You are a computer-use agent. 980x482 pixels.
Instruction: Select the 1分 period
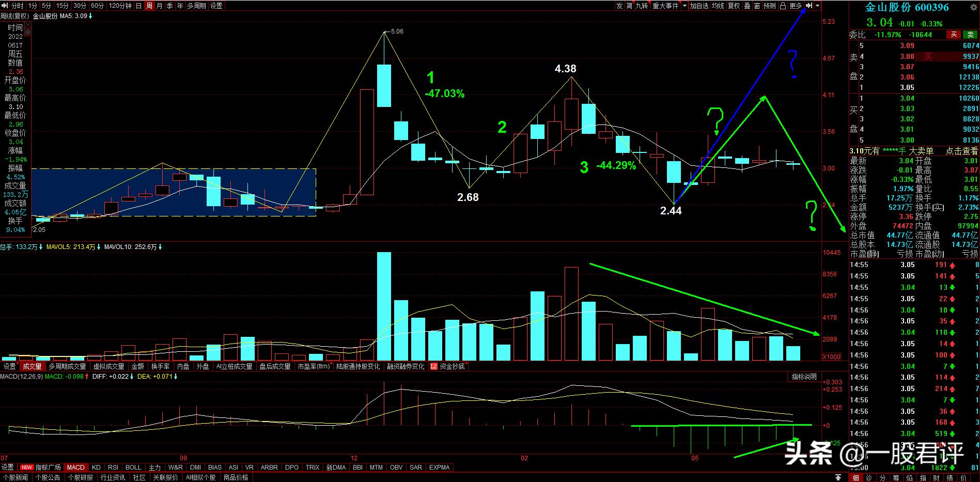click(33, 6)
